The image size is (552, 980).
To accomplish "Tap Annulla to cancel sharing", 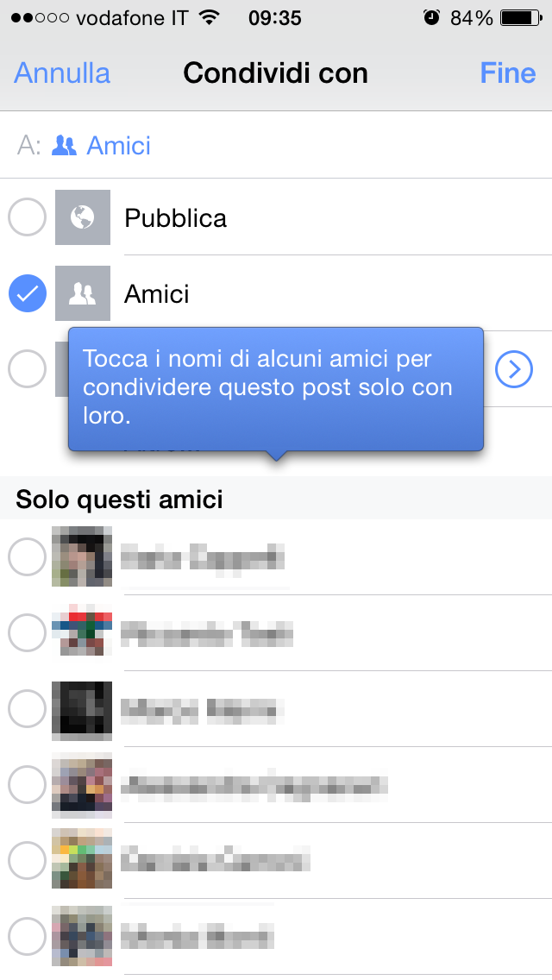I will tap(62, 73).
